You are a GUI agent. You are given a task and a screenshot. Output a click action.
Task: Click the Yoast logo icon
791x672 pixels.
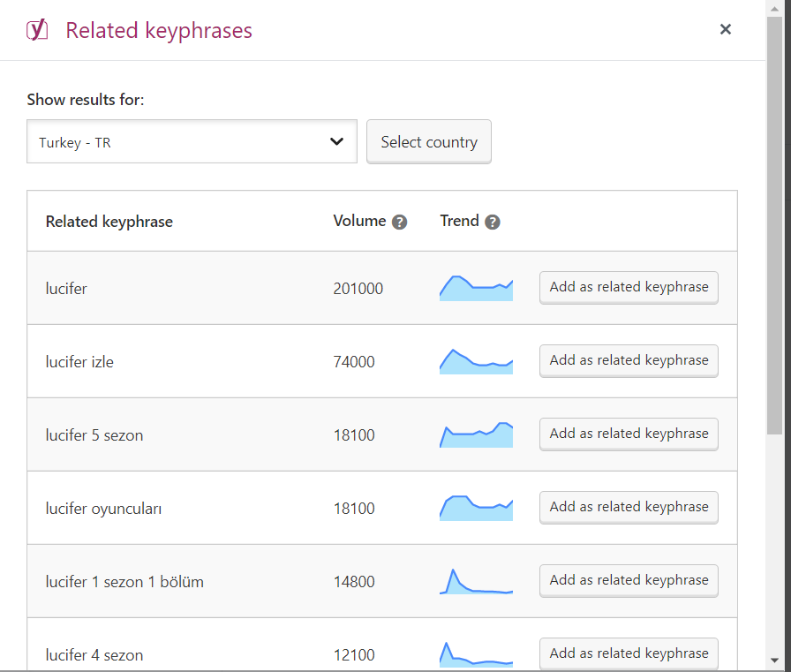37,30
